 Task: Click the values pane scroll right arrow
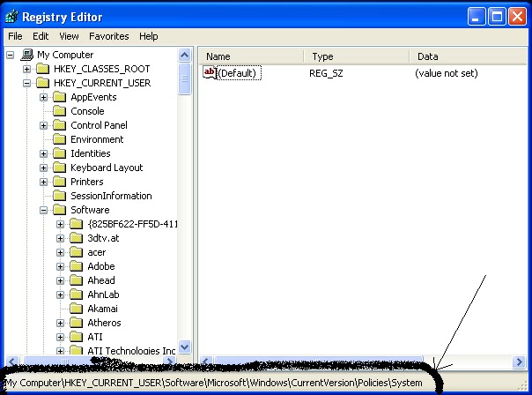pos(519,362)
